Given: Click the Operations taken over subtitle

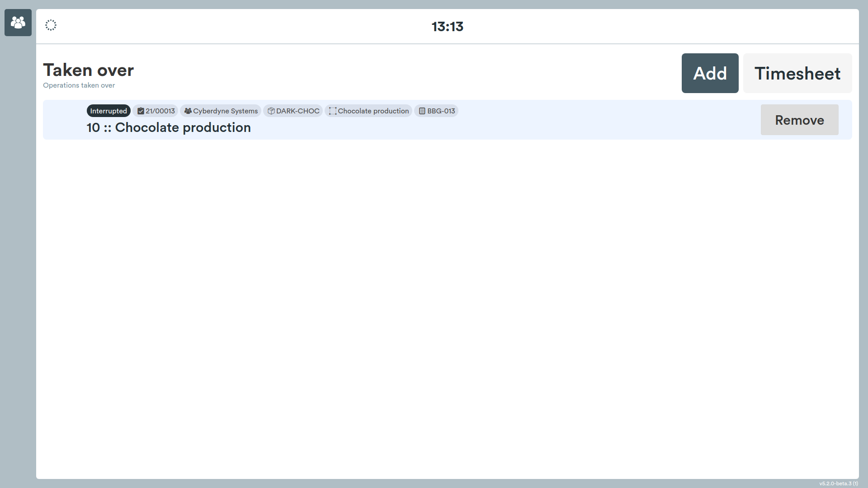Looking at the screenshot, I should [x=79, y=85].
